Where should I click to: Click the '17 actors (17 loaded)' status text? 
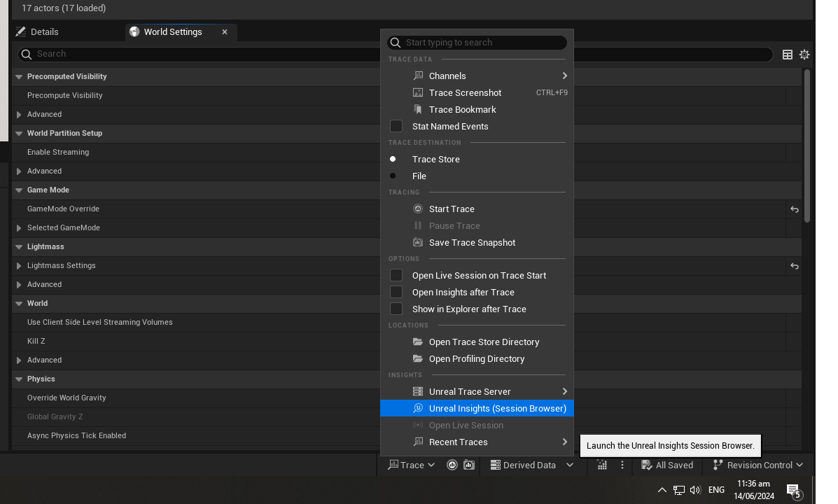[x=64, y=8]
